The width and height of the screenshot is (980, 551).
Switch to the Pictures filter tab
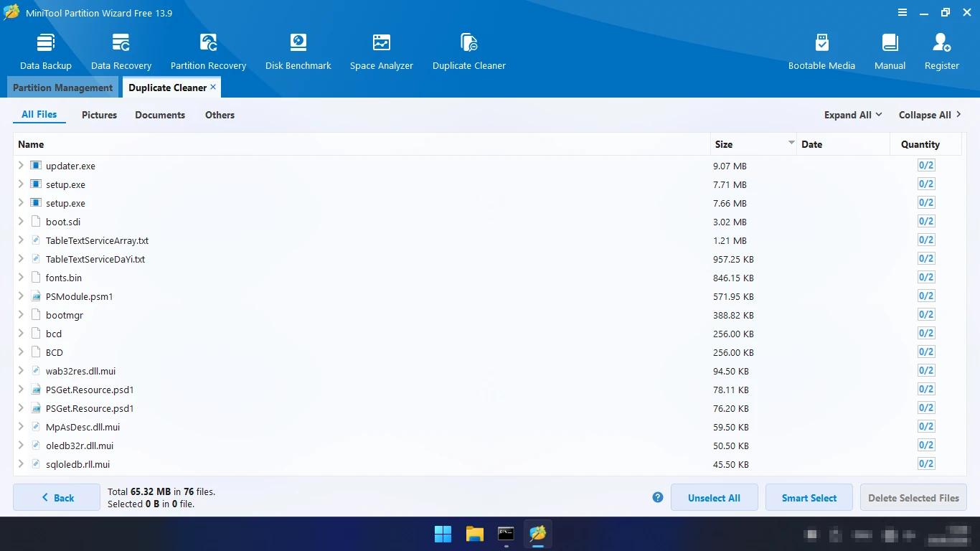coord(99,115)
